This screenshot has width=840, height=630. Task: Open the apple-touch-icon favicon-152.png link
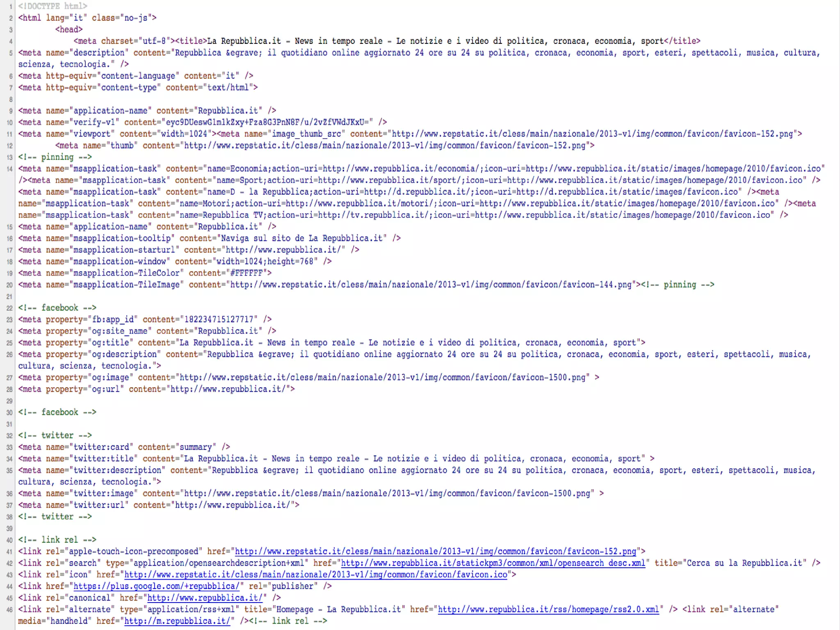pos(435,551)
